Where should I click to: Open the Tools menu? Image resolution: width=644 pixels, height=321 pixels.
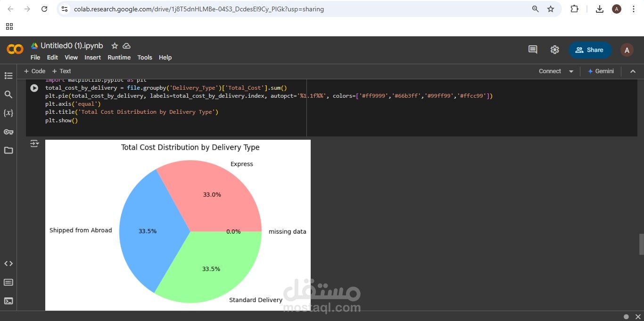click(145, 57)
